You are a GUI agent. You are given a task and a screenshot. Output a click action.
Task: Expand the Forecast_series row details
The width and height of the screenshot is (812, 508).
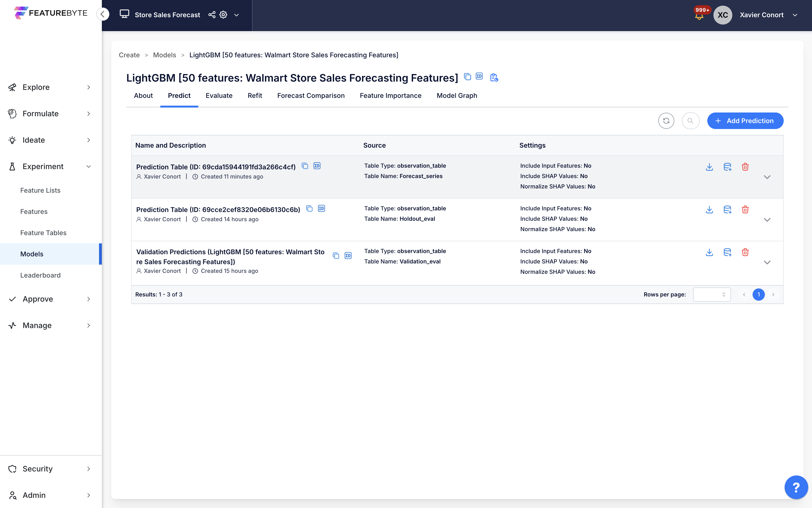tap(767, 177)
